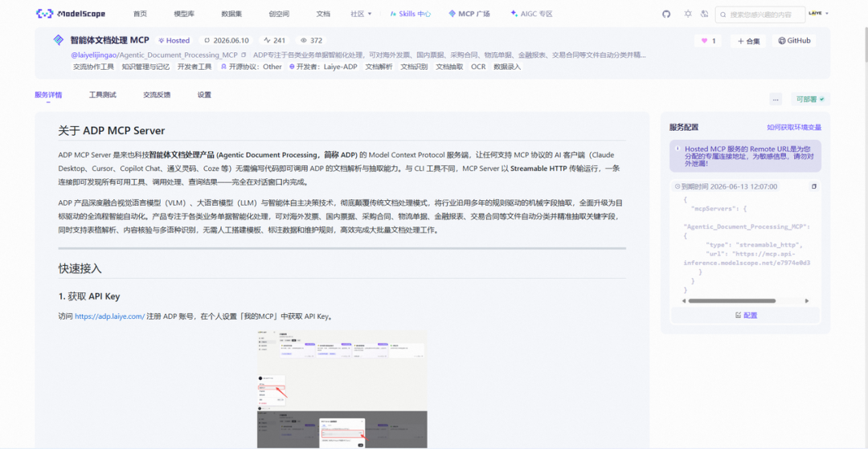Click the 文档抽取 tag
This screenshot has height=449, width=868.
click(449, 67)
